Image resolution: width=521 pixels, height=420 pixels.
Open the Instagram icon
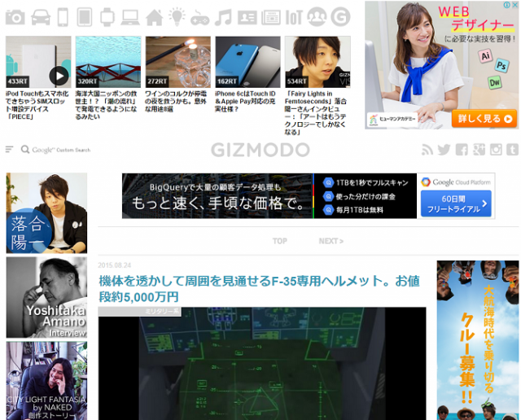pos(496,150)
